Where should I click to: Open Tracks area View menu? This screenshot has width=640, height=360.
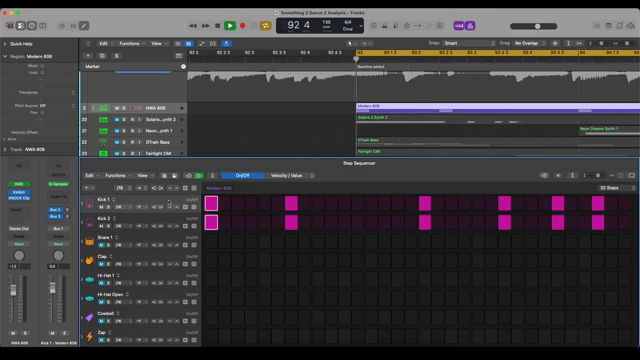[158, 43]
